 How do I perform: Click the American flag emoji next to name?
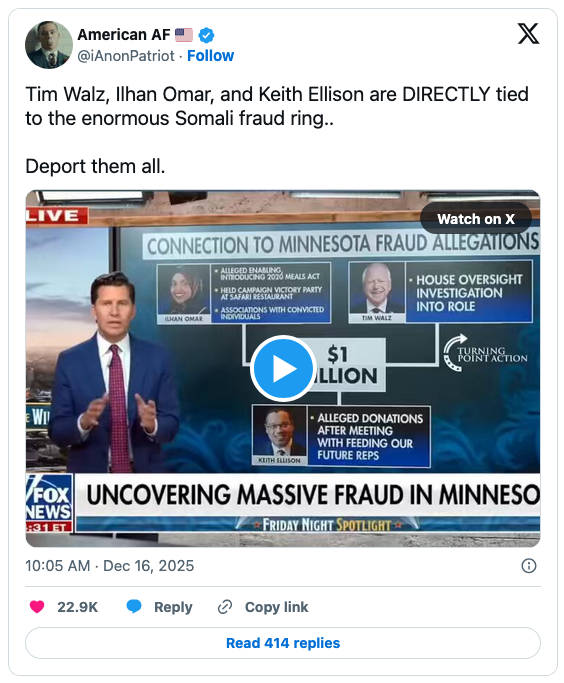(x=184, y=35)
